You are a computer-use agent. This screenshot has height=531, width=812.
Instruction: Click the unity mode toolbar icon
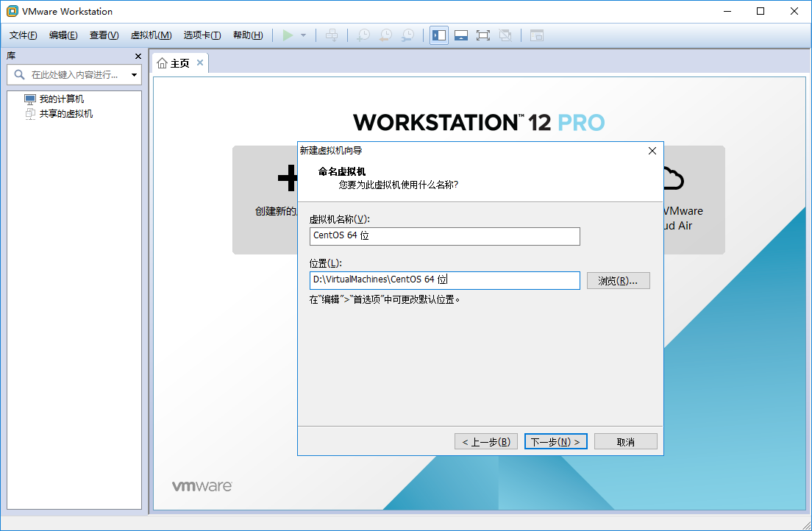(x=505, y=35)
